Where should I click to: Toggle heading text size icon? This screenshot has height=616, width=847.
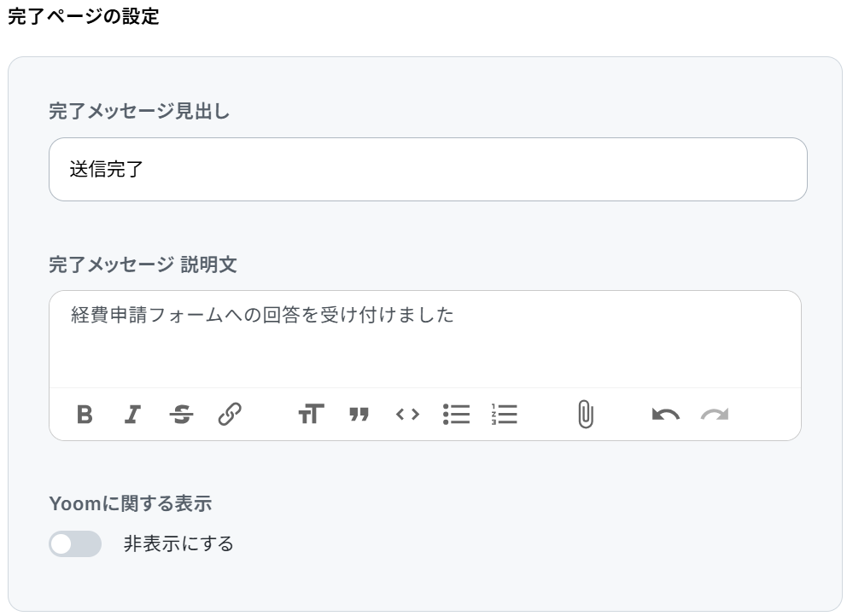coord(311,414)
